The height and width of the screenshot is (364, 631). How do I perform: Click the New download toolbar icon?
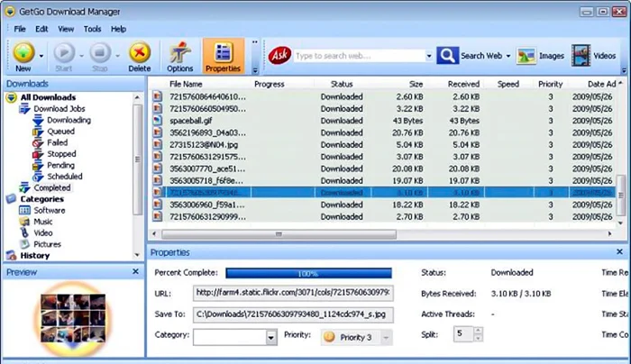click(x=23, y=52)
